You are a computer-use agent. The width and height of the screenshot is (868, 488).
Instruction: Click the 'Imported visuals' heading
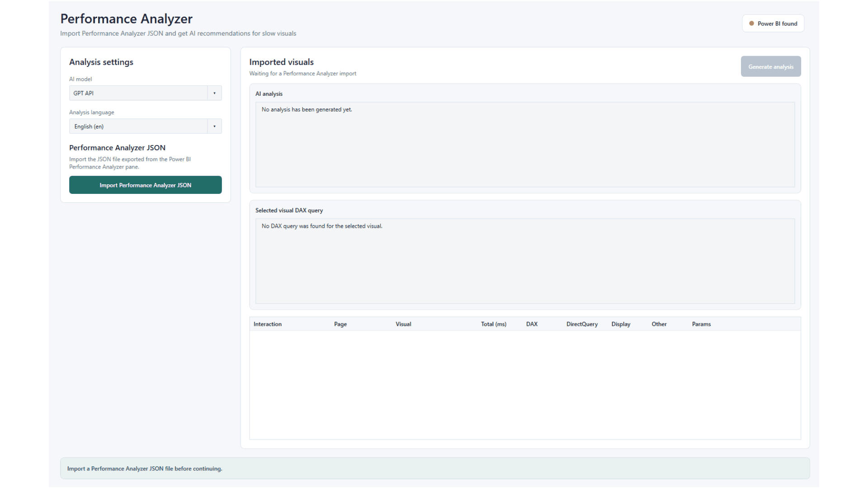[x=281, y=62]
